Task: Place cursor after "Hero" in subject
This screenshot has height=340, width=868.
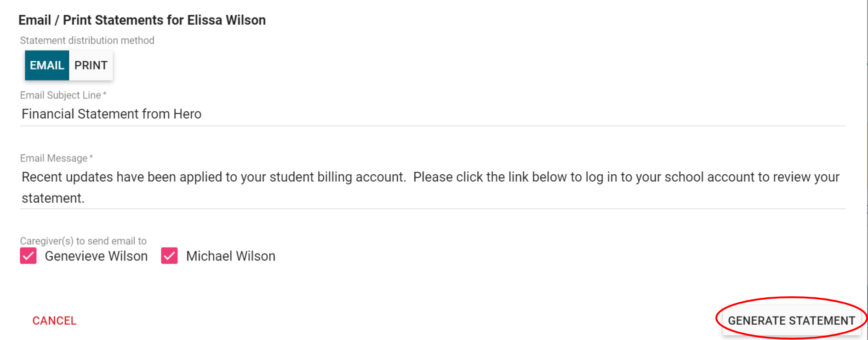Action: (202, 114)
